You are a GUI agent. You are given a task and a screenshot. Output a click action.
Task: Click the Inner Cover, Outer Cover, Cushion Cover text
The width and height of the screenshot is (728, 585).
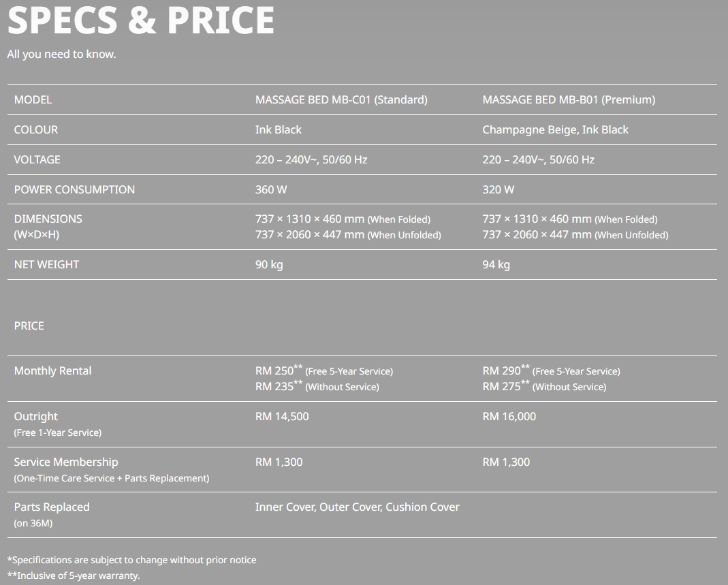click(x=357, y=507)
